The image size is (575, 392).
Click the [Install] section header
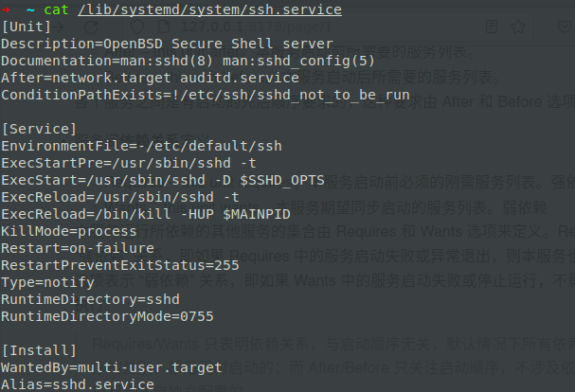[39, 350]
